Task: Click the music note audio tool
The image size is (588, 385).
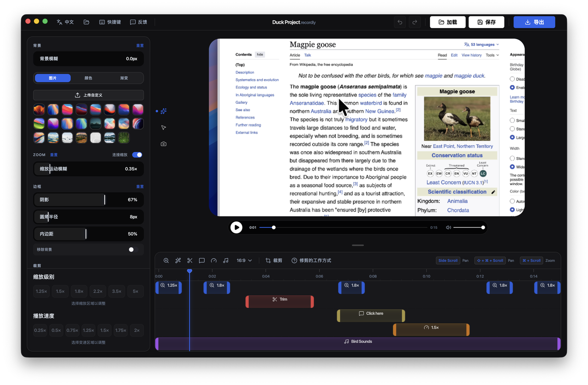Action: (x=225, y=260)
